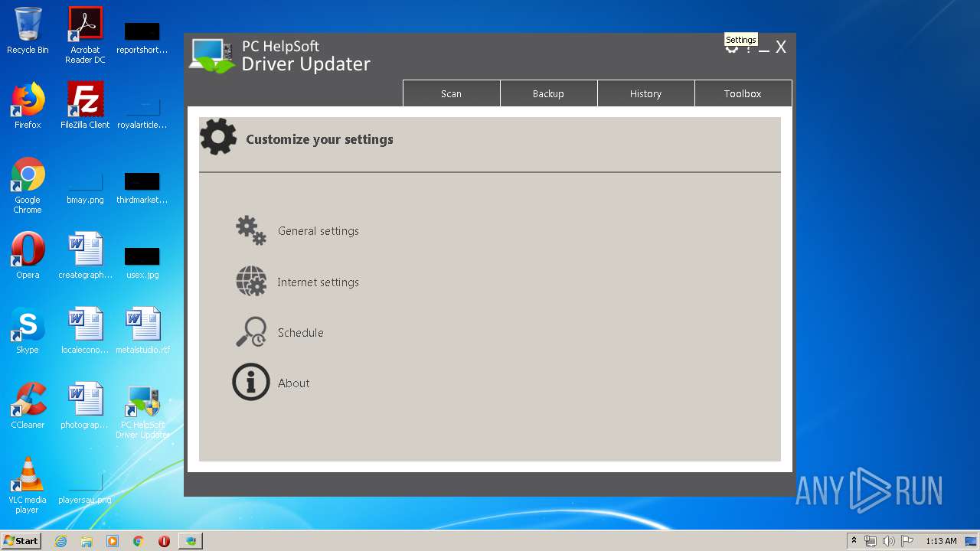
Task: Click the magnifier-clock Schedule icon
Action: (x=251, y=332)
